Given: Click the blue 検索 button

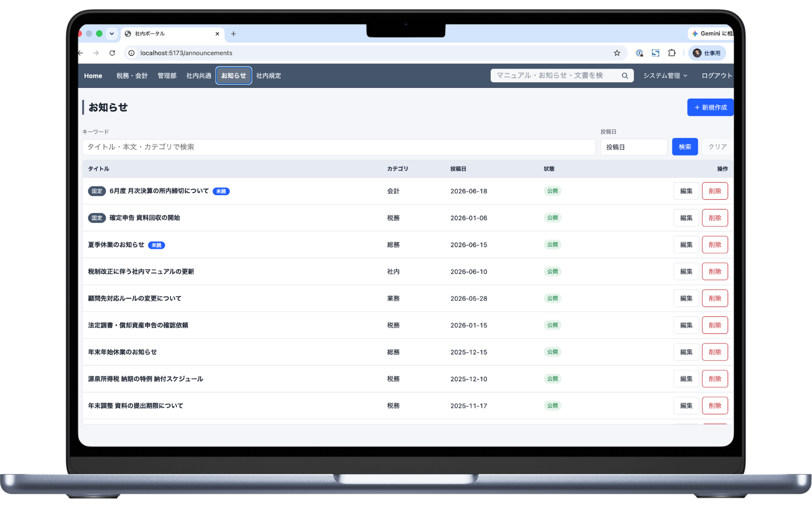Looking at the screenshot, I should point(685,147).
